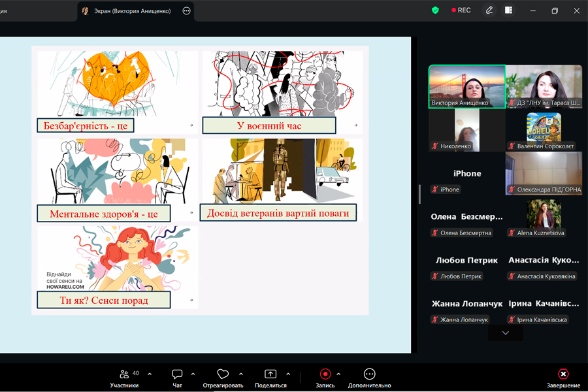Toggle the red REC recording indicator

click(x=461, y=10)
